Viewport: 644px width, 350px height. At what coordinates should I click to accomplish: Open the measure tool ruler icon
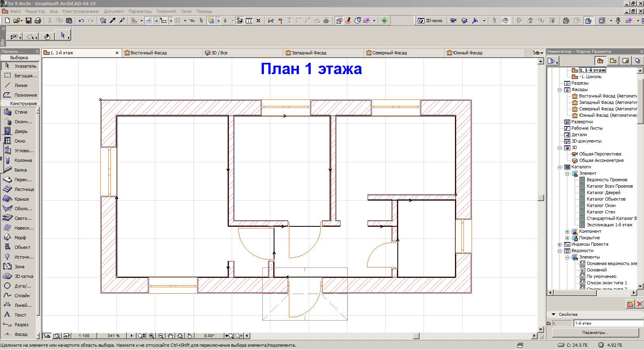249,21
